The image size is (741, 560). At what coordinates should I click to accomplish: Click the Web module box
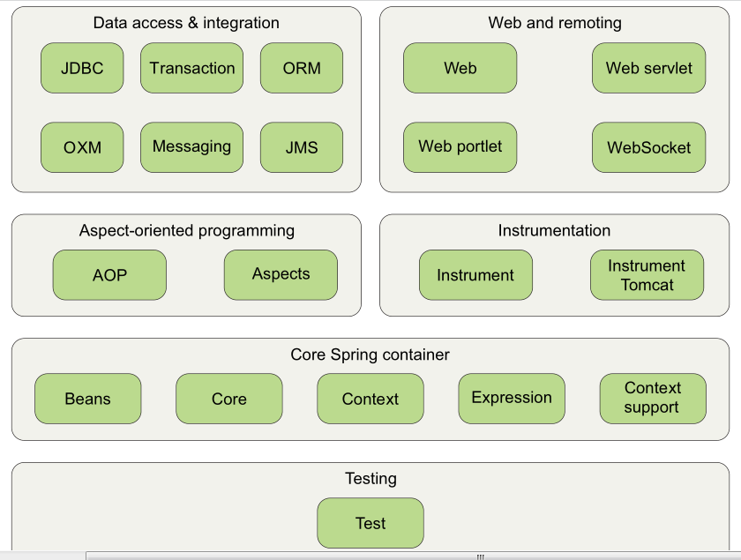460,68
